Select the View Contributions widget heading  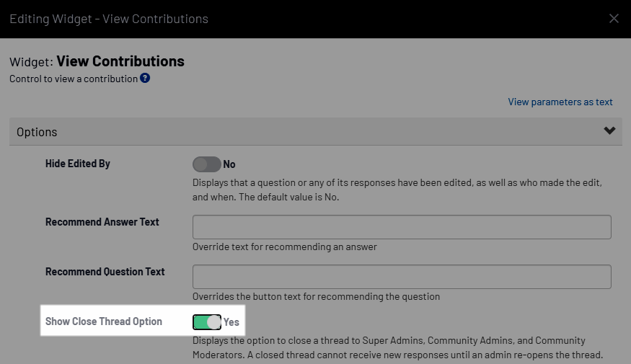120,61
